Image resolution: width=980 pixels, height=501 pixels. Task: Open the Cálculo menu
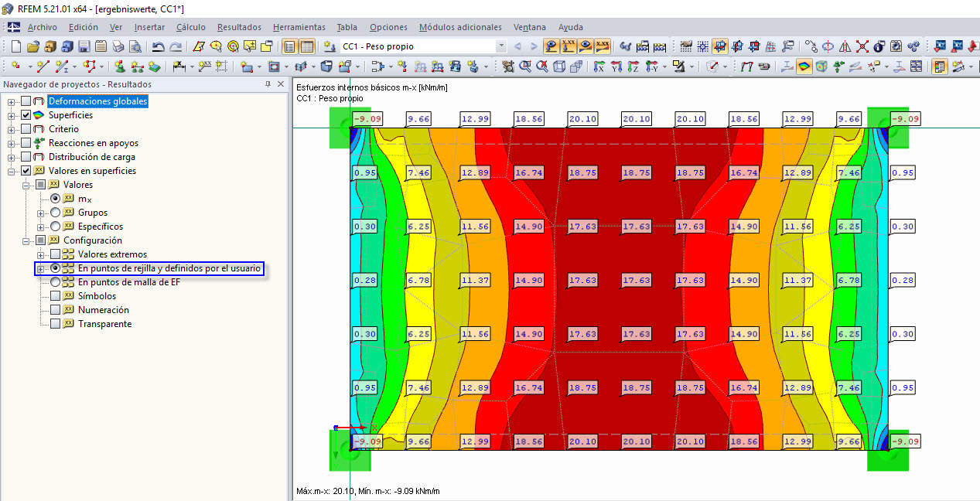pos(190,27)
